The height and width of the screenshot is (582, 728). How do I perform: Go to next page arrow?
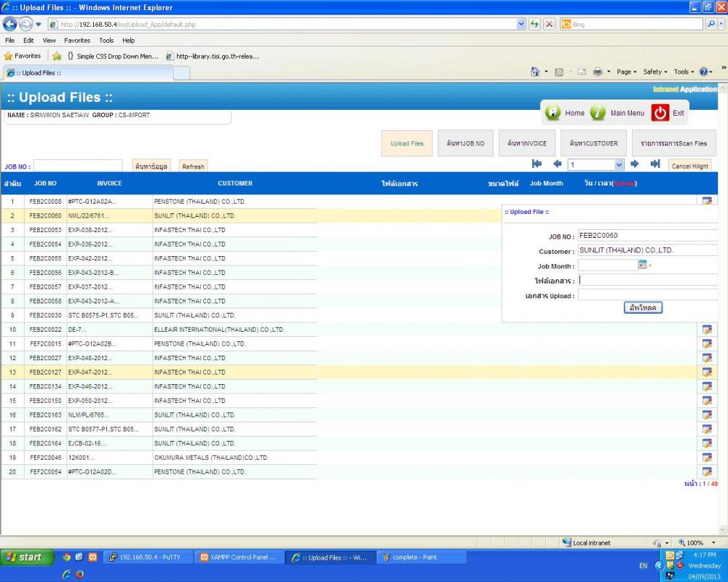[x=635, y=164]
